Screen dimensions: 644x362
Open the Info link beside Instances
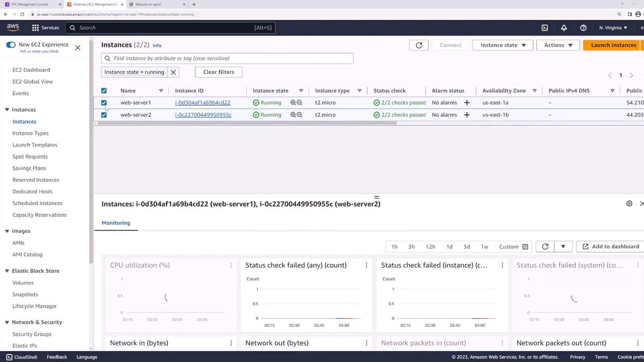click(157, 45)
